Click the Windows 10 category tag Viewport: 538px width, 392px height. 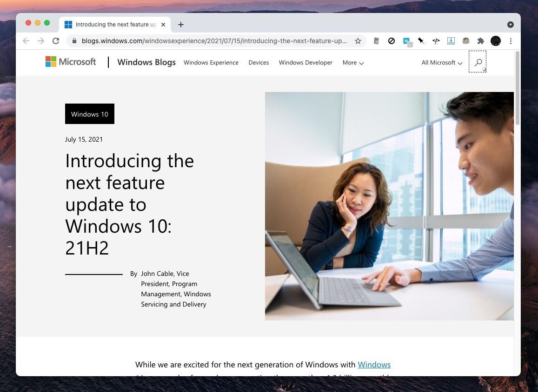(90, 114)
